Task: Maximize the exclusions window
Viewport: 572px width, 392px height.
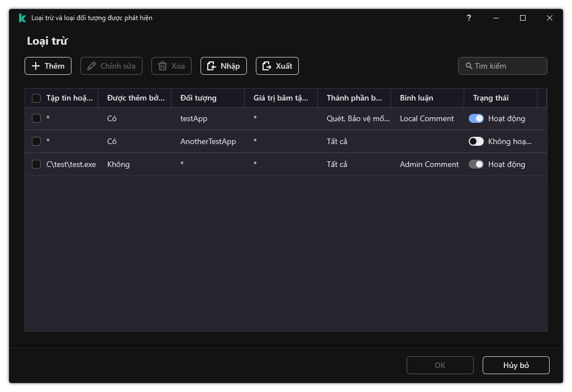Action: 523,18
